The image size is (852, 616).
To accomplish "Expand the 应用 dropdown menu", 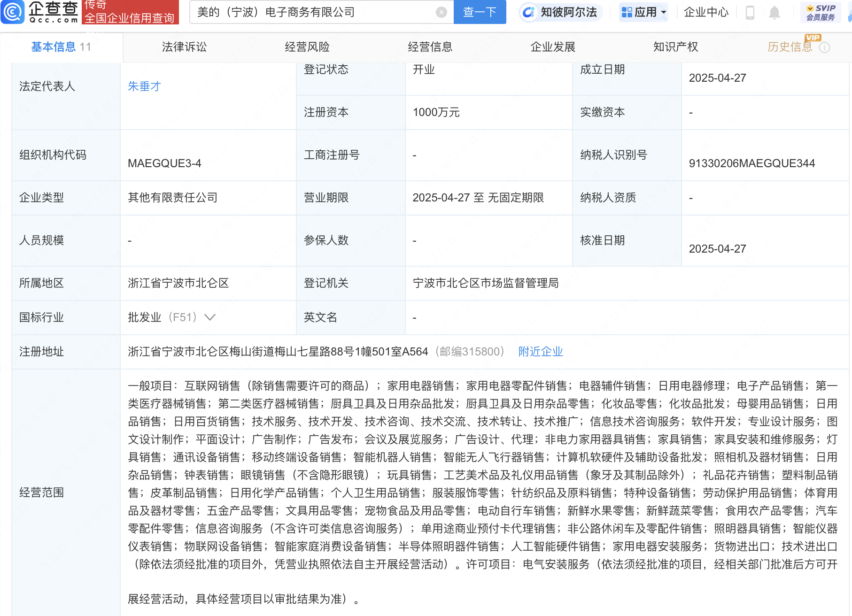I will tap(643, 12).
